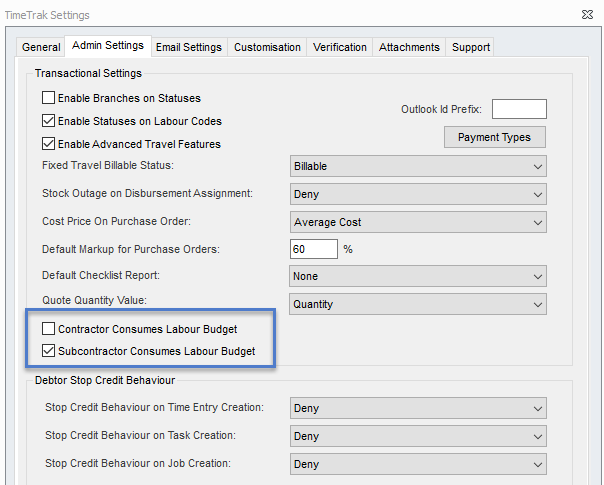Go to the Verification tab
The height and width of the screenshot is (485, 604).
[x=339, y=47]
